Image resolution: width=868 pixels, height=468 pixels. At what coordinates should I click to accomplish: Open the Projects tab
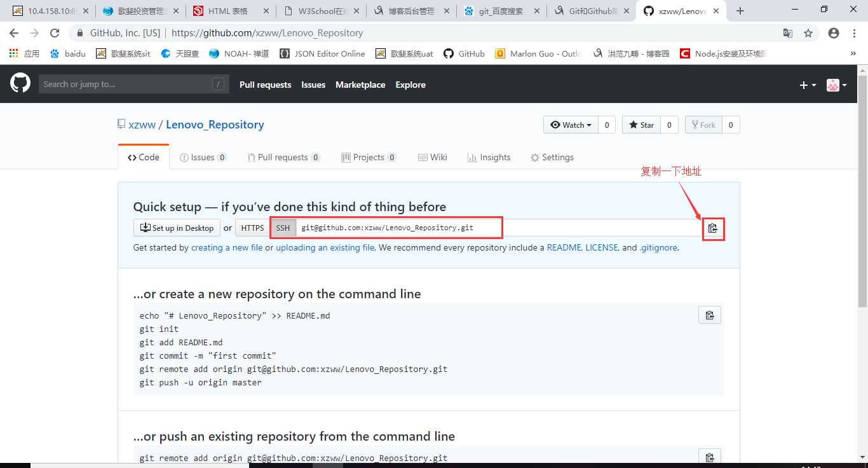pyautogui.click(x=369, y=157)
